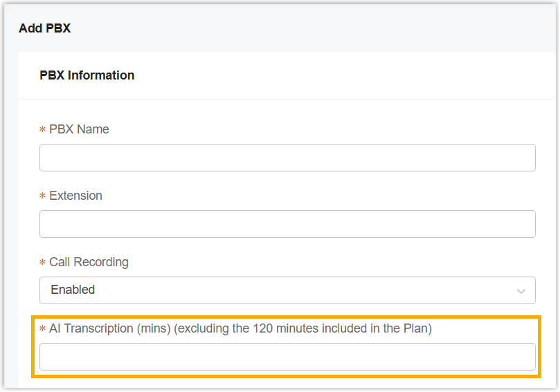
Task: Click the PBX Name input field
Action: (287, 158)
